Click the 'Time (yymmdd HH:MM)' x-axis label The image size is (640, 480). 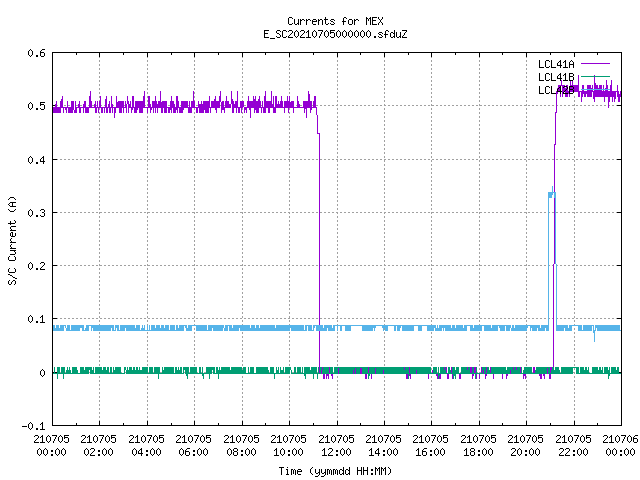335,471
